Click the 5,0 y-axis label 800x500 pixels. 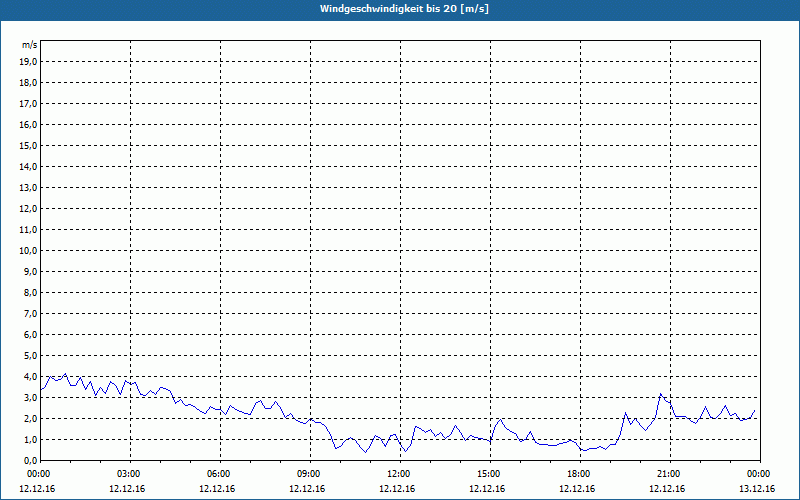coord(30,355)
